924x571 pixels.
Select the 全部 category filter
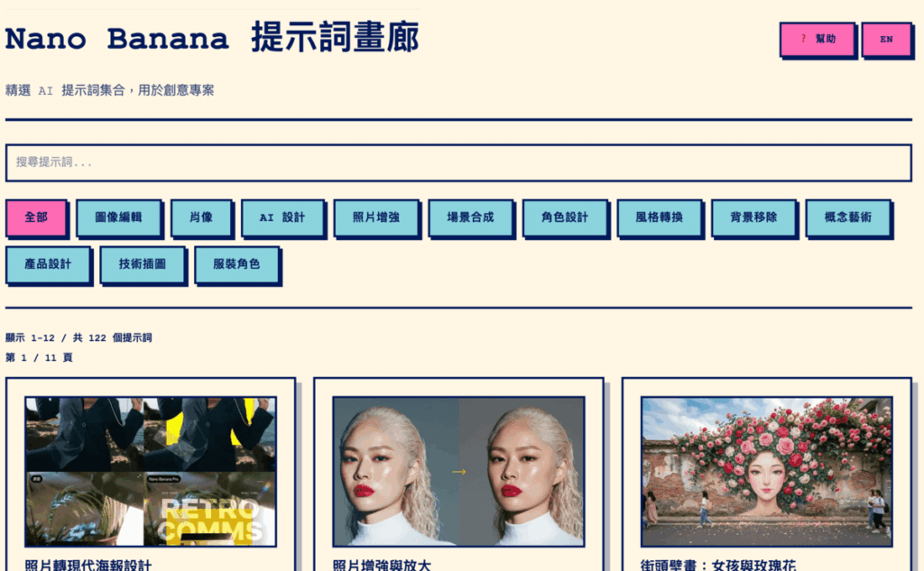click(x=36, y=217)
